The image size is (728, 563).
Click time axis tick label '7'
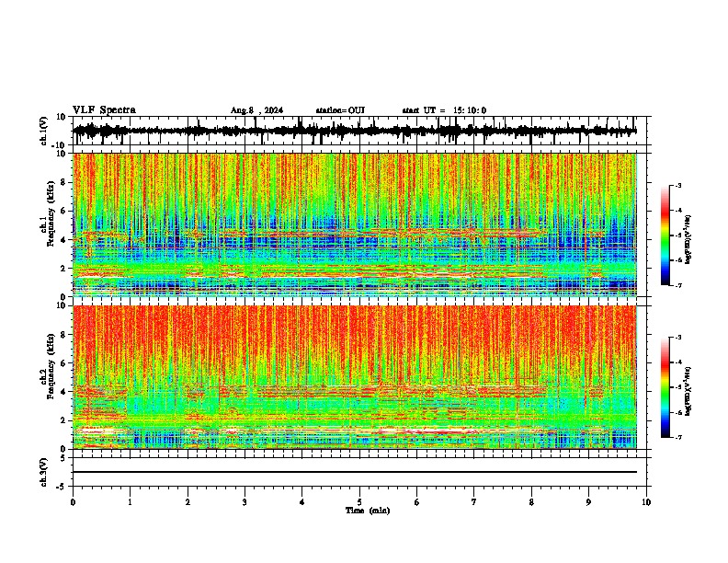click(x=474, y=502)
